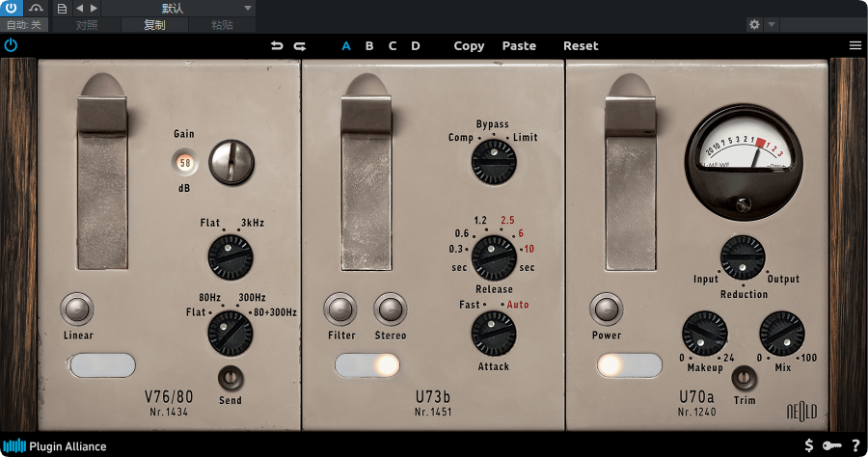Go to previous host preset arrow

point(80,9)
